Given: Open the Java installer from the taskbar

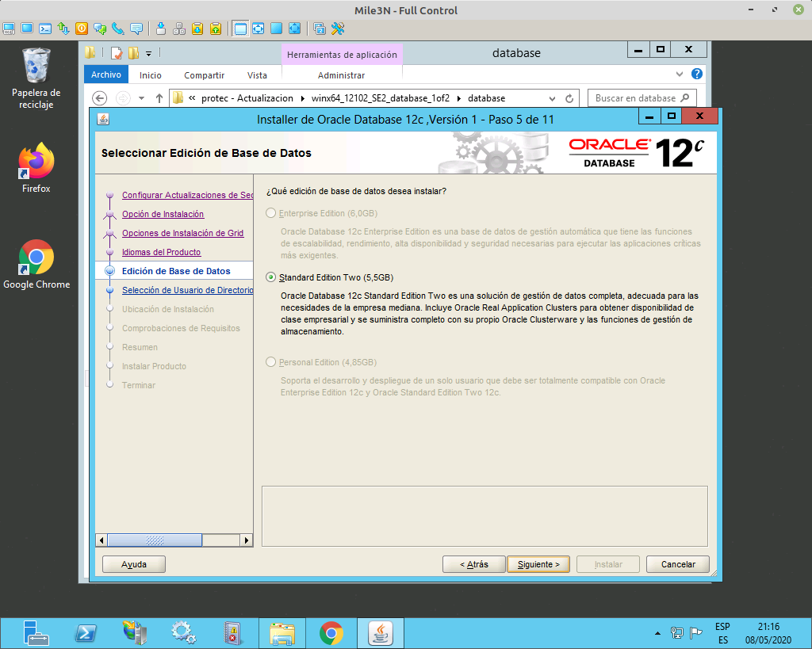Looking at the screenshot, I should (x=380, y=632).
